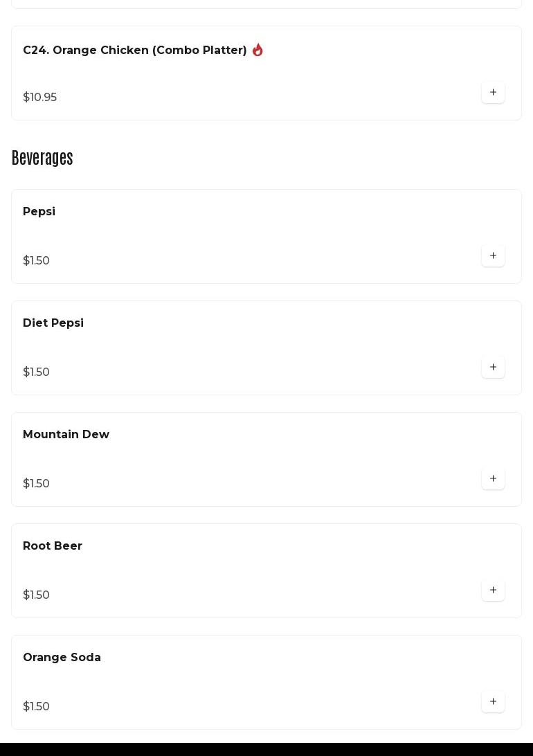533x756 pixels.
Task: Select the Orange Soda name
Action: click(x=62, y=658)
